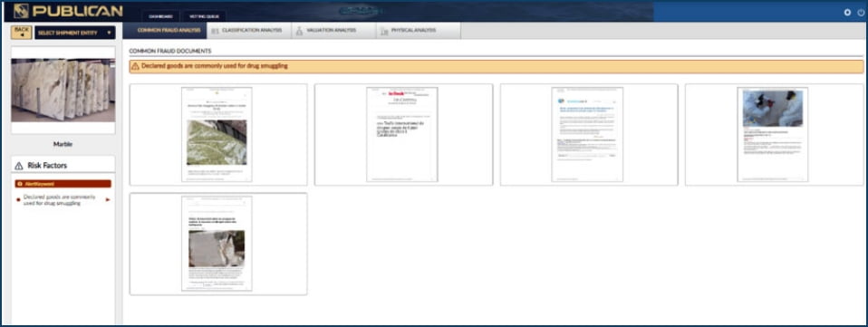Open the document showing people in white suits
This screenshot has height=327, width=868.
click(x=774, y=134)
